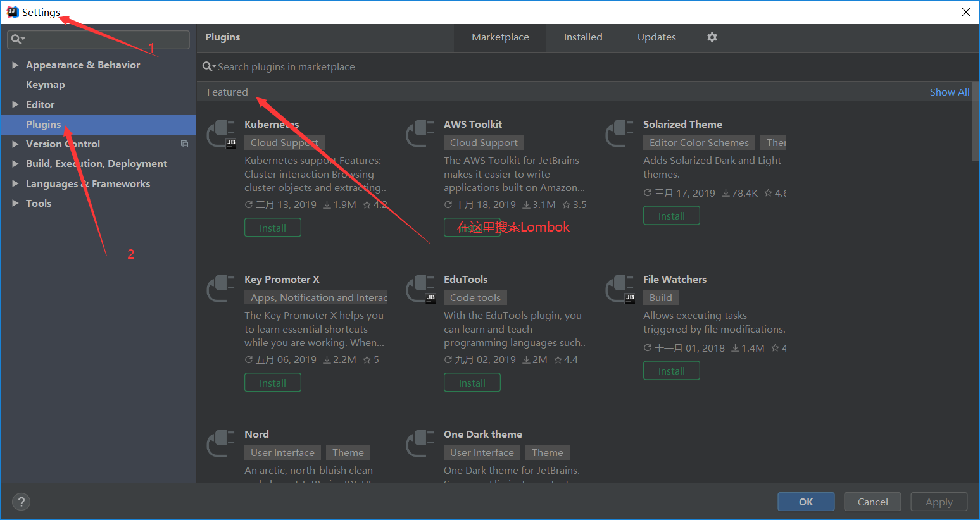980x520 pixels.
Task: Click the EduTools plugin icon
Action: click(420, 288)
